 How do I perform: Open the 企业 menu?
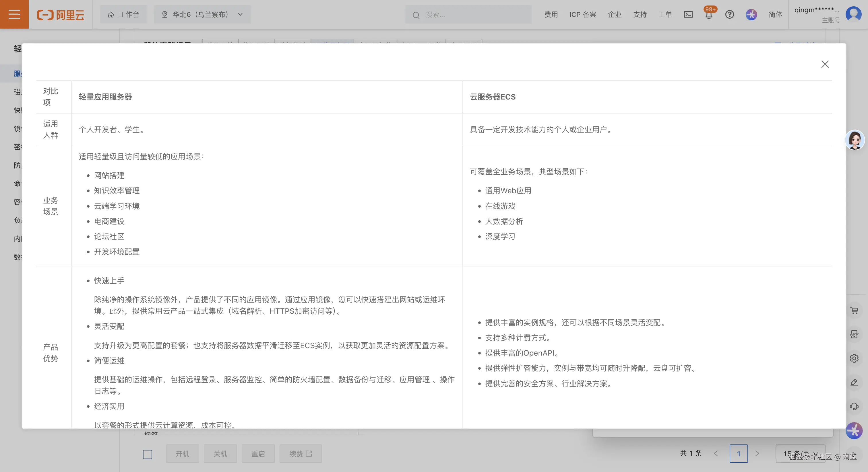coord(615,14)
